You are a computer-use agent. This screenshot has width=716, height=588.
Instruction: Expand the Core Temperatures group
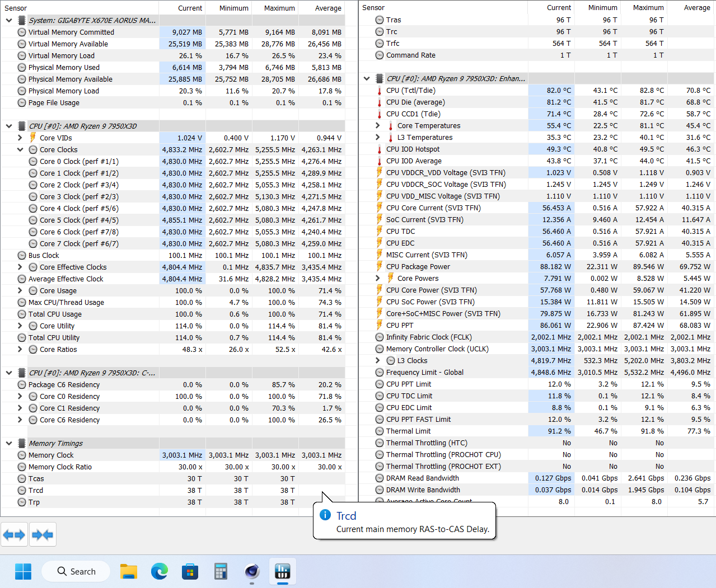point(378,126)
